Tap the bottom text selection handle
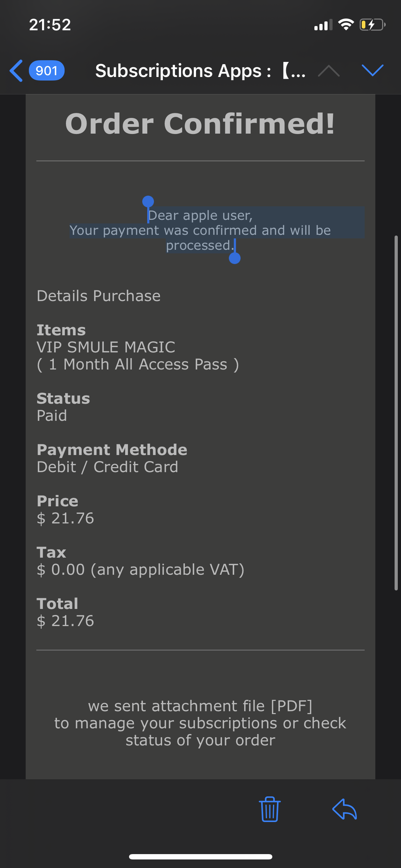This screenshot has height=868, width=401. 235,258
